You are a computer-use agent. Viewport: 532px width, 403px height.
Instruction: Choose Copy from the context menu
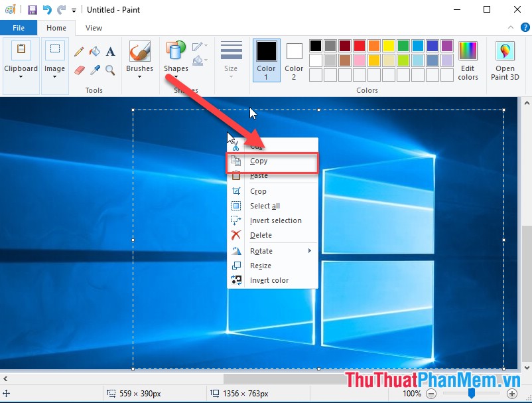259,161
